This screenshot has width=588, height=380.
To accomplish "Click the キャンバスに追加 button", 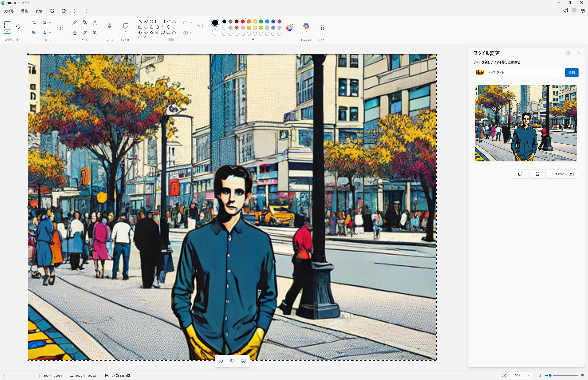I will tap(562, 174).
